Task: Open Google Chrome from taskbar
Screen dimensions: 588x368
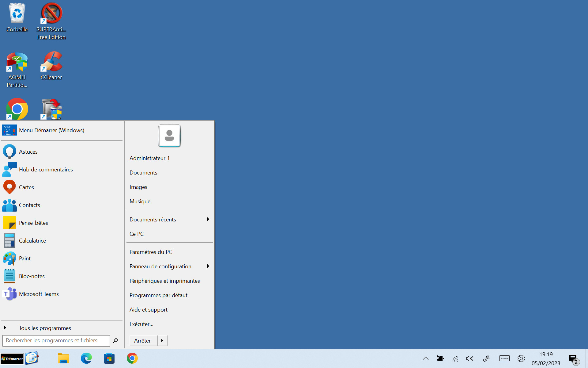Action: pyautogui.click(x=132, y=358)
